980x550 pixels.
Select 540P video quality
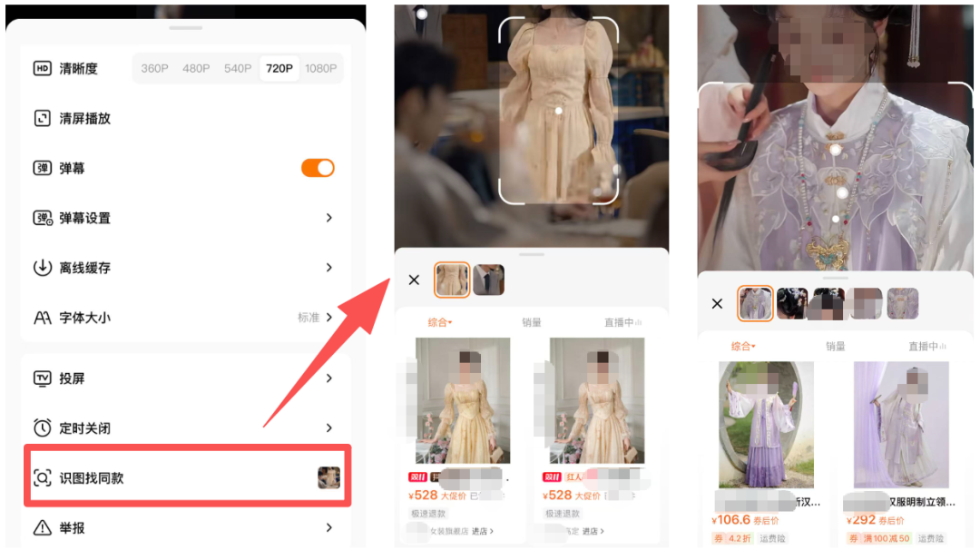(x=238, y=69)
